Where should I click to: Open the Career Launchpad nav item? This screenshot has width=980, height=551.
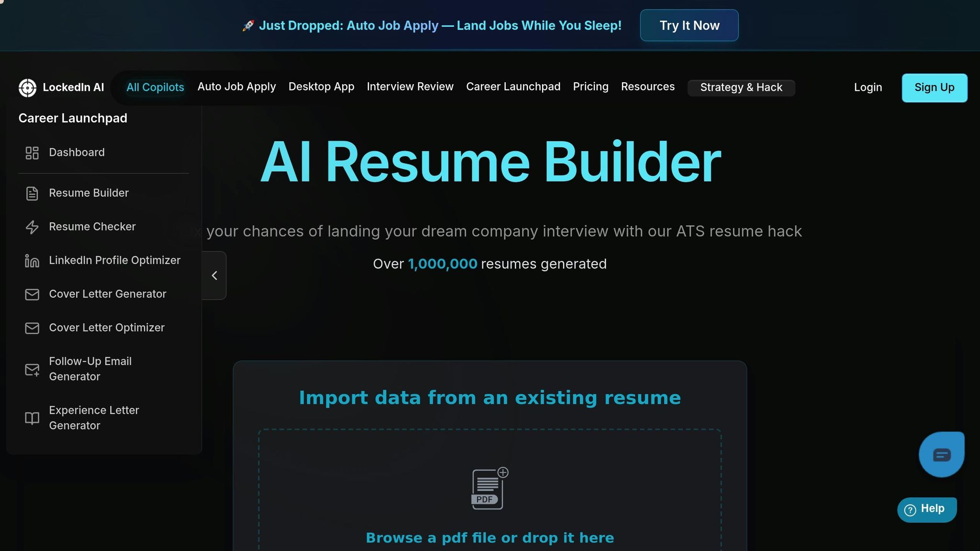click(513, 87)
